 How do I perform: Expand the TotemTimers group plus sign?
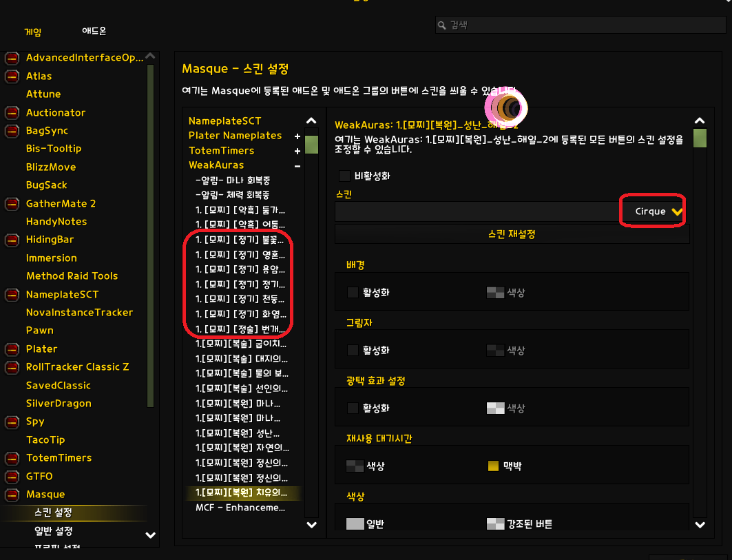(297, 151)
